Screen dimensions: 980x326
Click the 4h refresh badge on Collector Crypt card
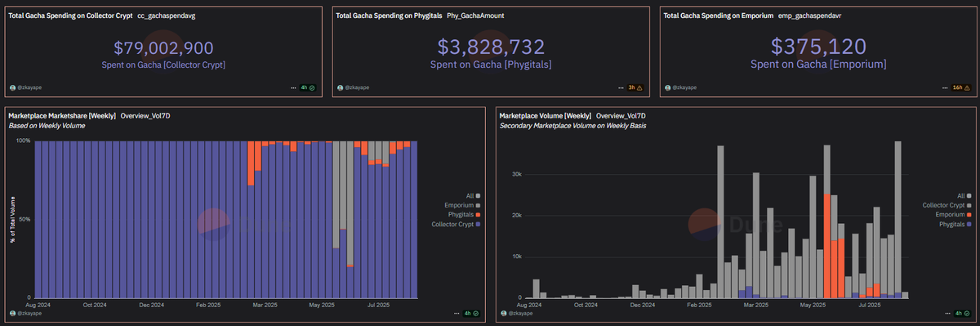click(x=308, y=87)
